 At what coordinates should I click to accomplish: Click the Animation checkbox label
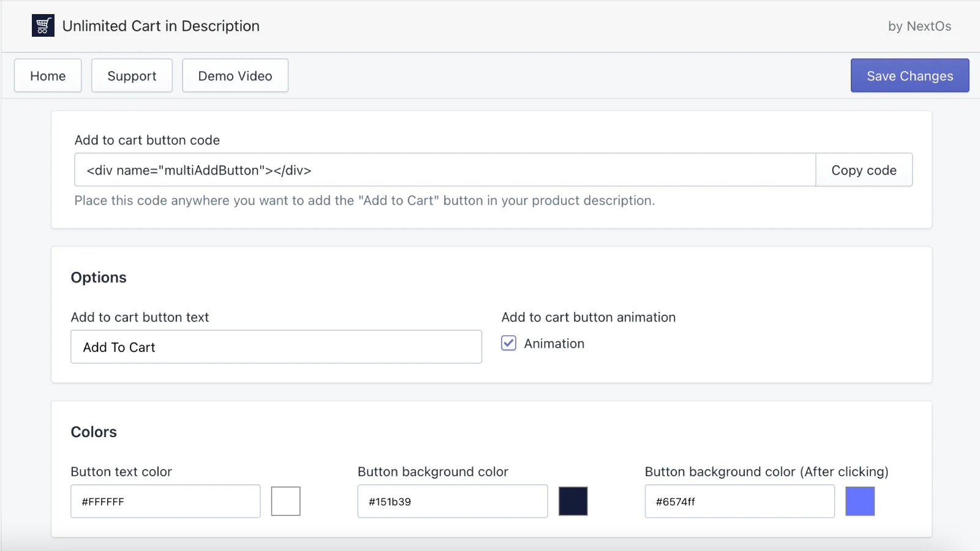coord(554,343)
